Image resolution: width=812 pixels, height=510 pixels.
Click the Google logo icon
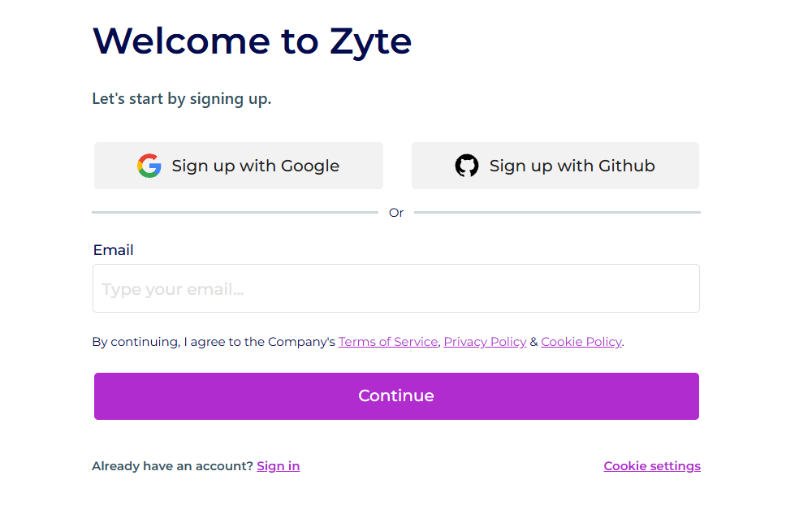149,166
